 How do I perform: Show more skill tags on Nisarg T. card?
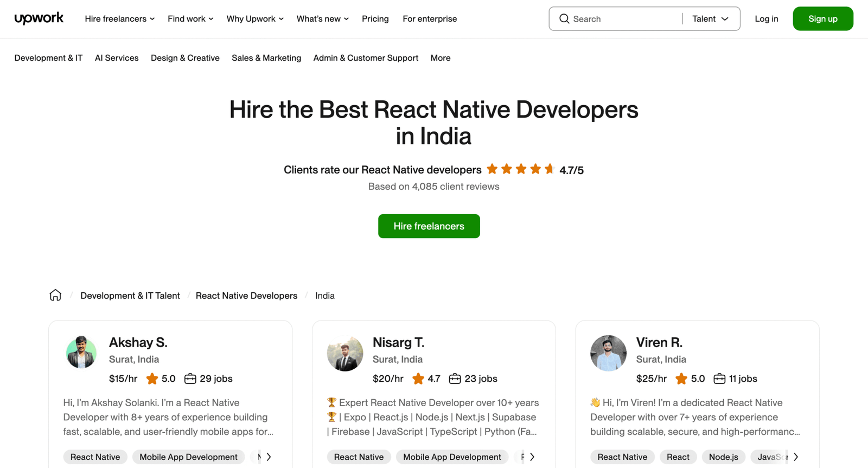click(532, 457)
